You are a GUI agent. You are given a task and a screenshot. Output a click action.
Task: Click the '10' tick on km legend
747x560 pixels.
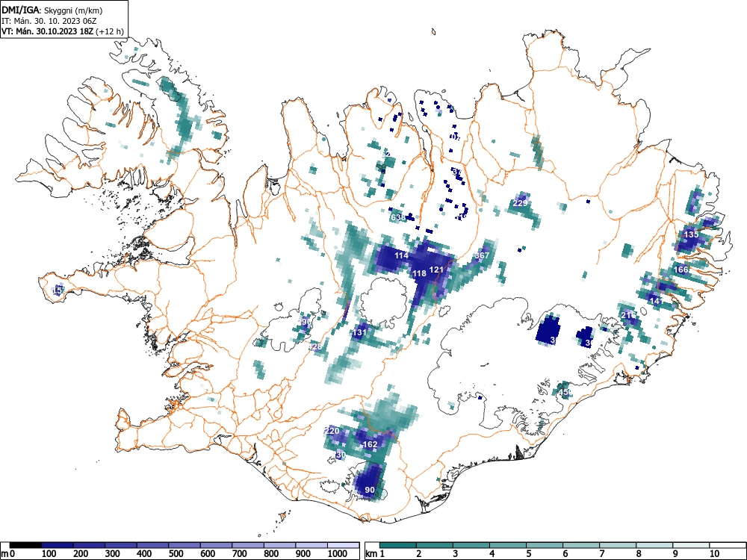[714, 554]
